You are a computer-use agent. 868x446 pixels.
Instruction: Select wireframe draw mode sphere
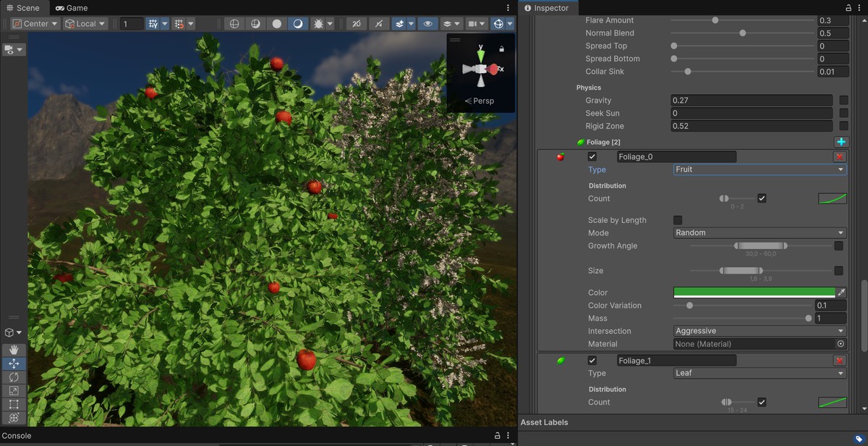tap(234, 23)
